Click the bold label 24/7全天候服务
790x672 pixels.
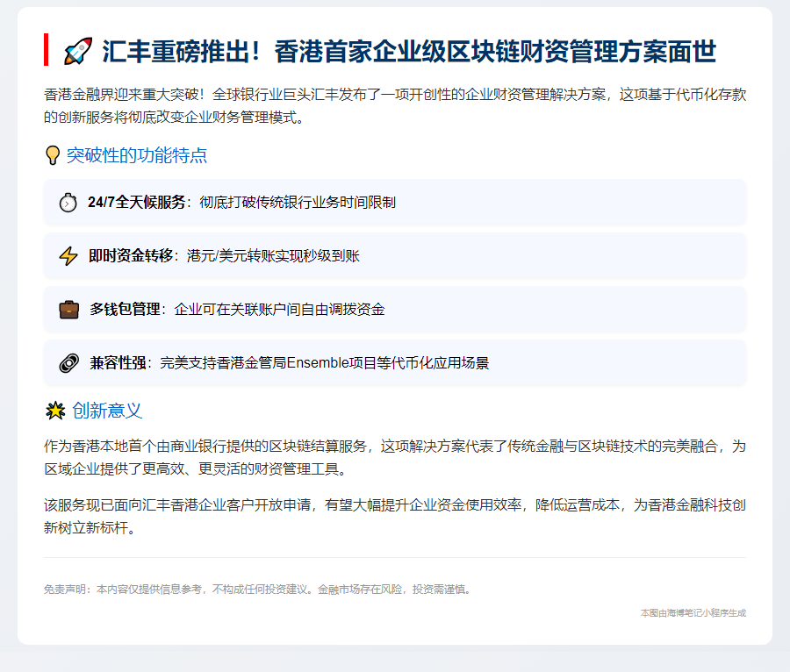tap(137, 203)
